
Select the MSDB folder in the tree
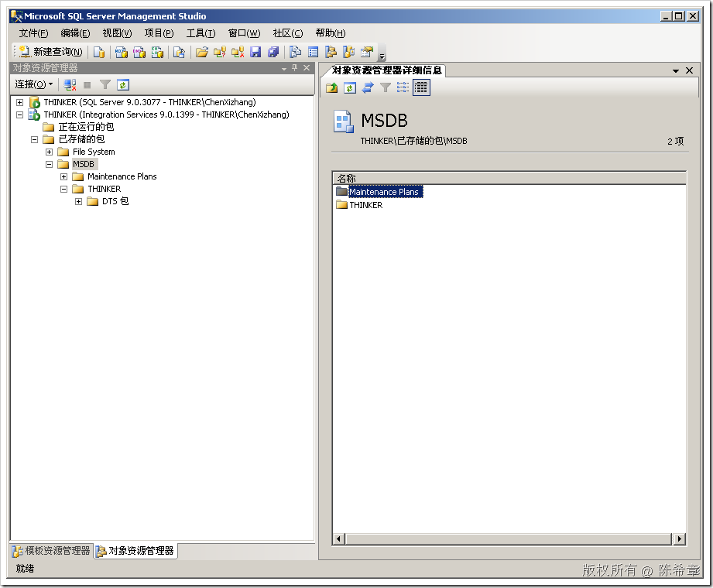pos(84,164)
